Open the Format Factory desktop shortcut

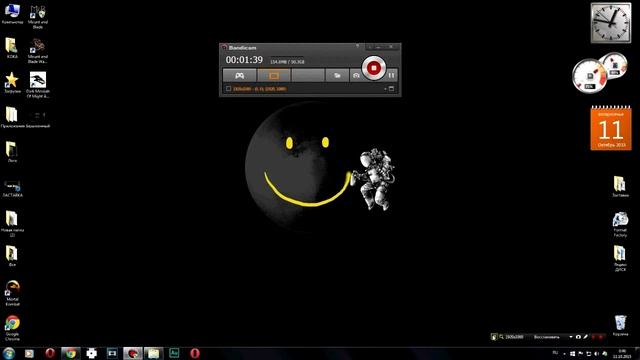tap(620, 224)
